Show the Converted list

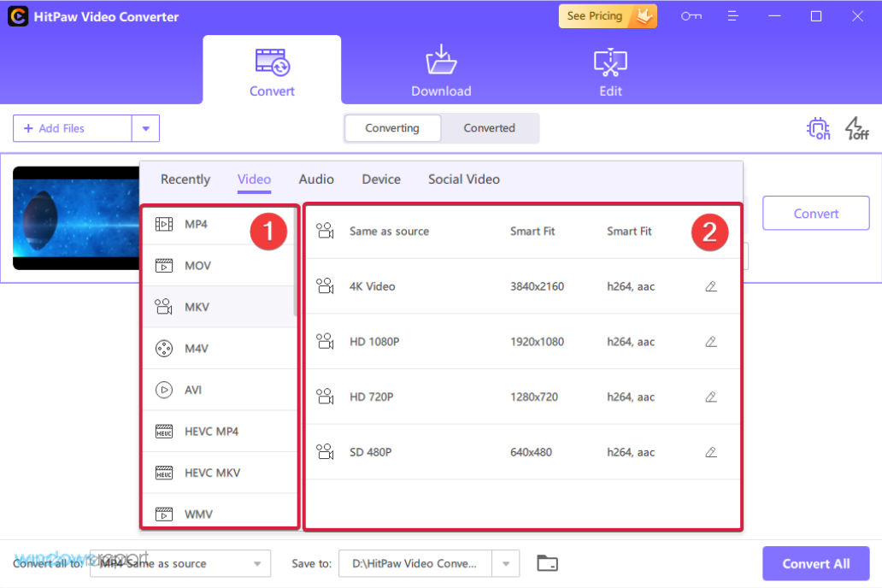(x=490, y=128)
